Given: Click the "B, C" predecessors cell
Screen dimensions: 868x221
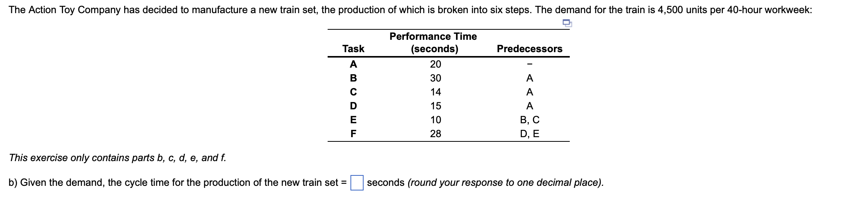Looking at the screenshot, I should [x=529, y=120].
